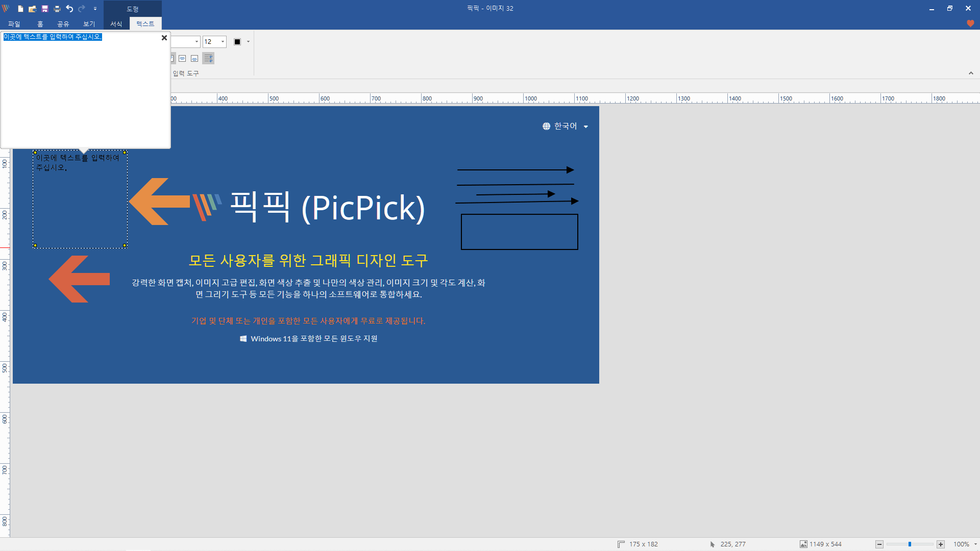Open the font size dropdown
Image resolution: width=980 pixels, height=551 pixels.
[x=222, y=42]
